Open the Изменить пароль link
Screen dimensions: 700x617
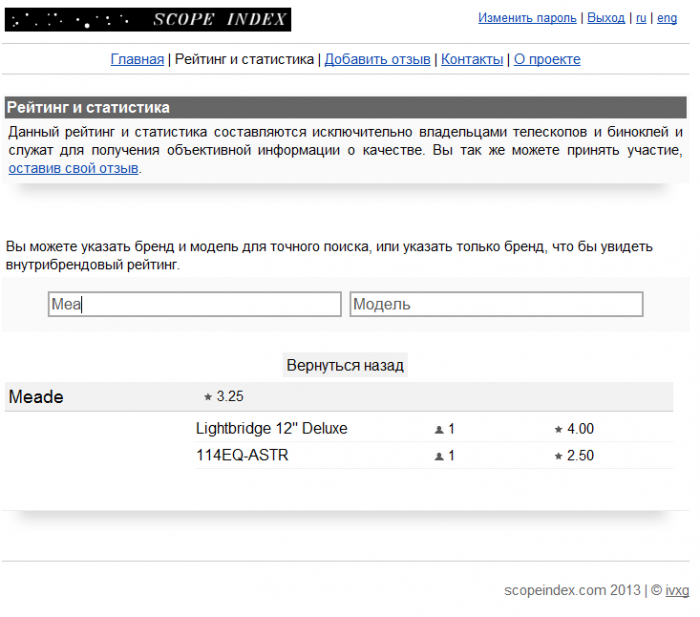click(x=527, y=18)
